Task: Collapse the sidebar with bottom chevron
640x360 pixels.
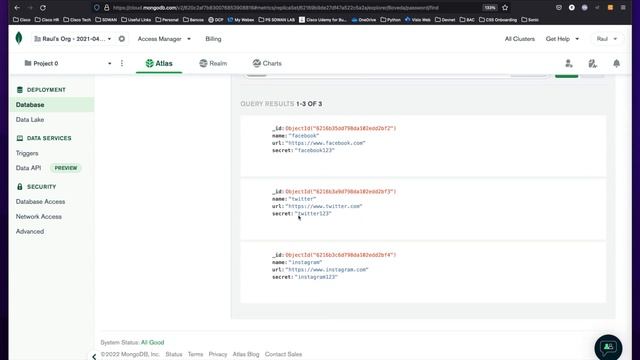Action: coord(94,356)
